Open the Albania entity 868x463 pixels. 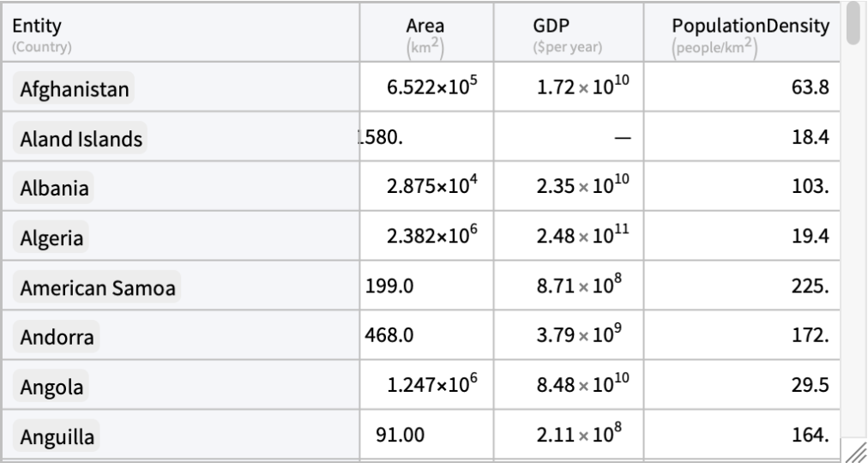(x=55, y=189)
